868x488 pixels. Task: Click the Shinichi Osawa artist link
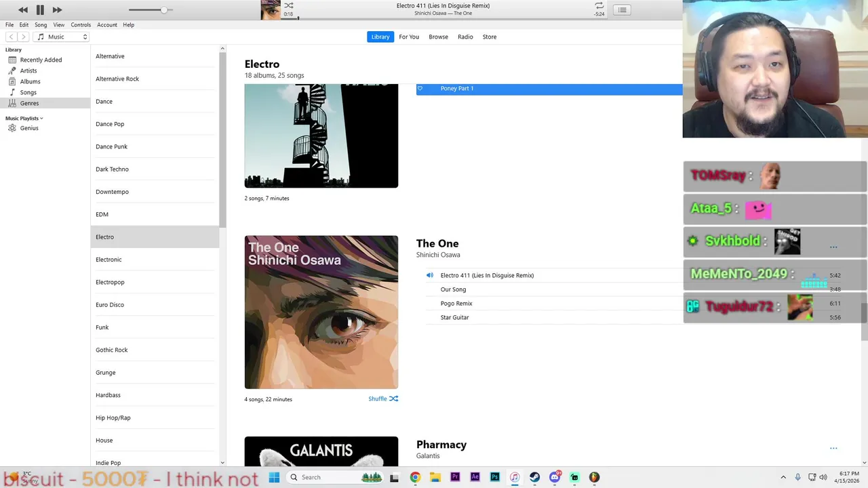[438, 255]
